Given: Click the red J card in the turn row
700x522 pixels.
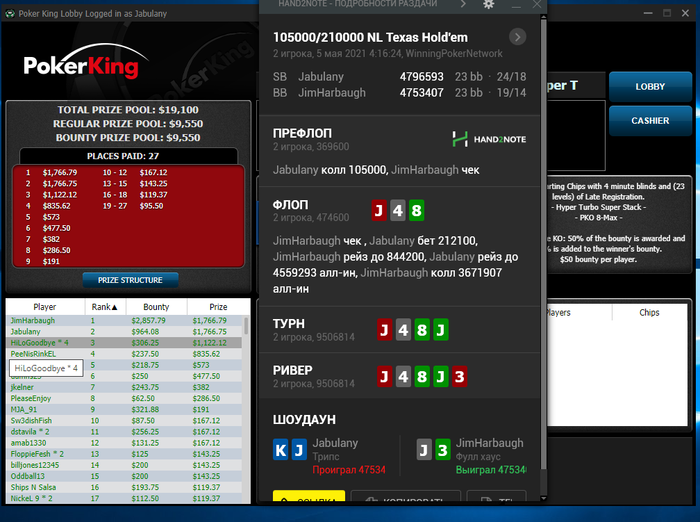Looking at the screenshot, I should tap(384, 330).
